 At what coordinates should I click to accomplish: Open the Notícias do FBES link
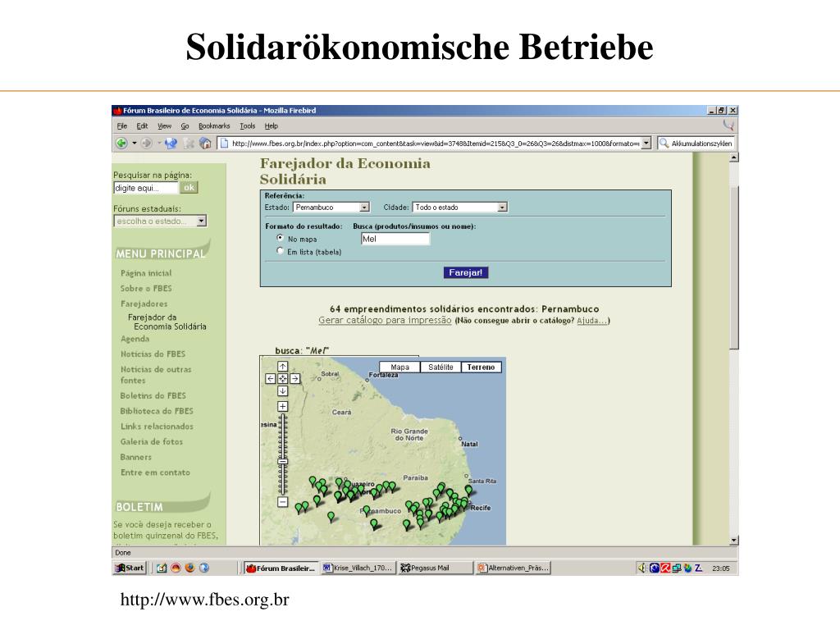(153, 354)
